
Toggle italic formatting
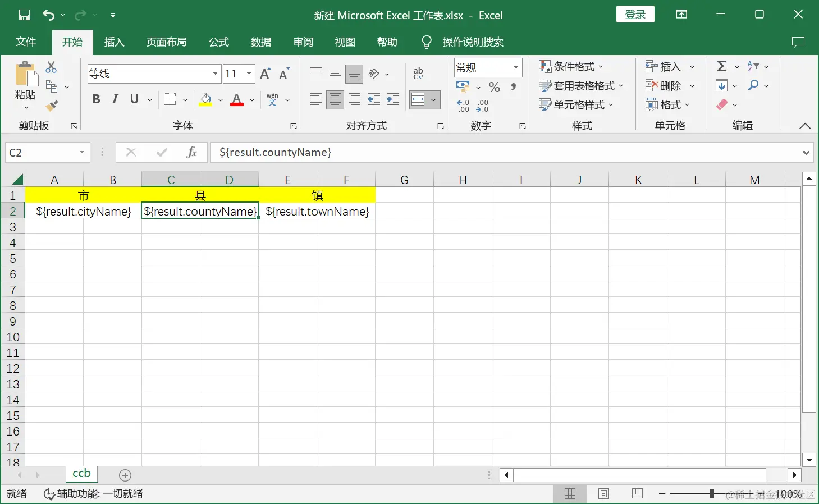point(115,99)
